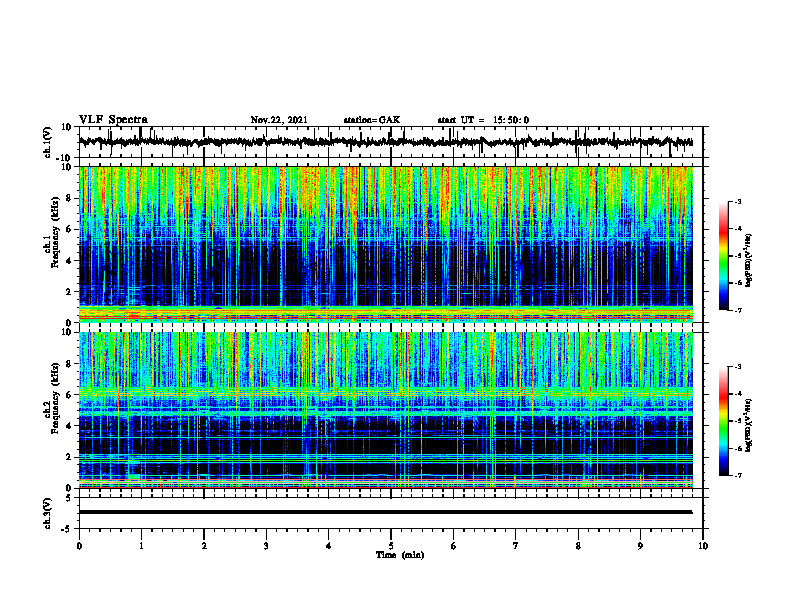The image size is (792, 612).
Task: Click the ch.1 spectrogram color scale bar
Action: tap(724, 256)
